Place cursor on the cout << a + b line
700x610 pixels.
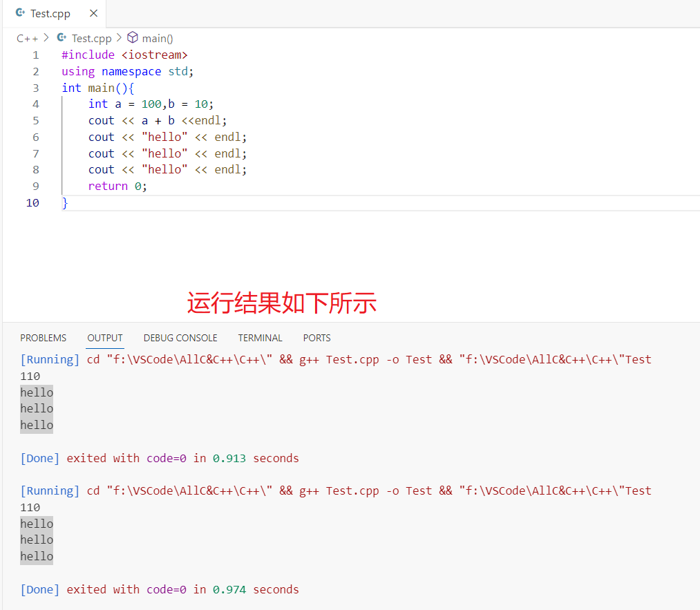[x=157, y=121]
